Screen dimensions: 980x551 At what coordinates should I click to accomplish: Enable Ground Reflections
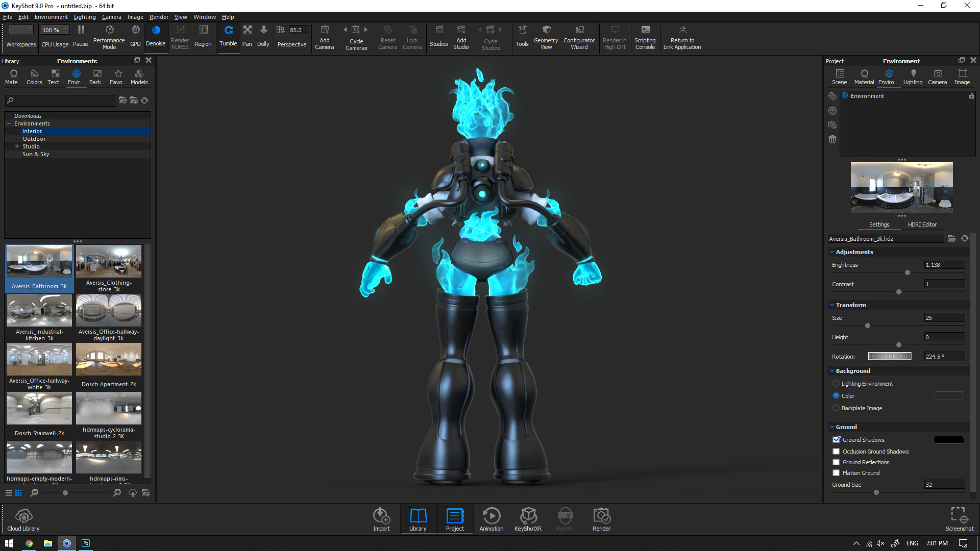pos(836,462)
